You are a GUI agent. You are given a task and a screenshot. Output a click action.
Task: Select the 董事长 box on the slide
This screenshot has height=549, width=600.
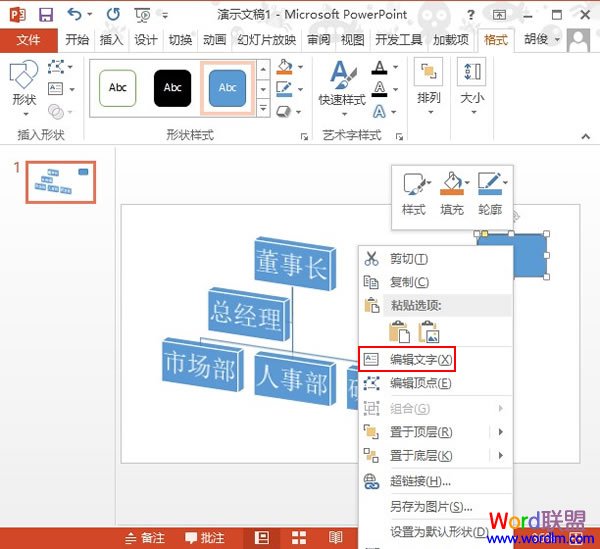click(x=295, y=264)
